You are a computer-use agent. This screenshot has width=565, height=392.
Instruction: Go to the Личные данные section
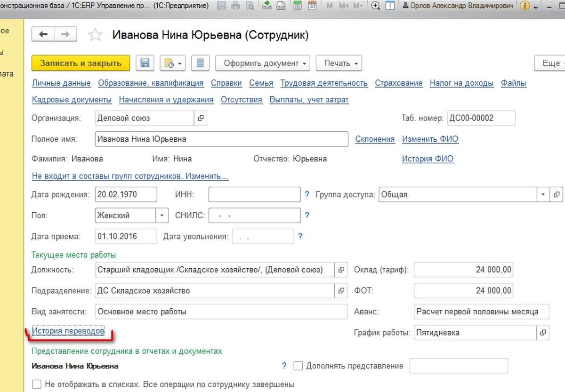(x=61, y=83)
